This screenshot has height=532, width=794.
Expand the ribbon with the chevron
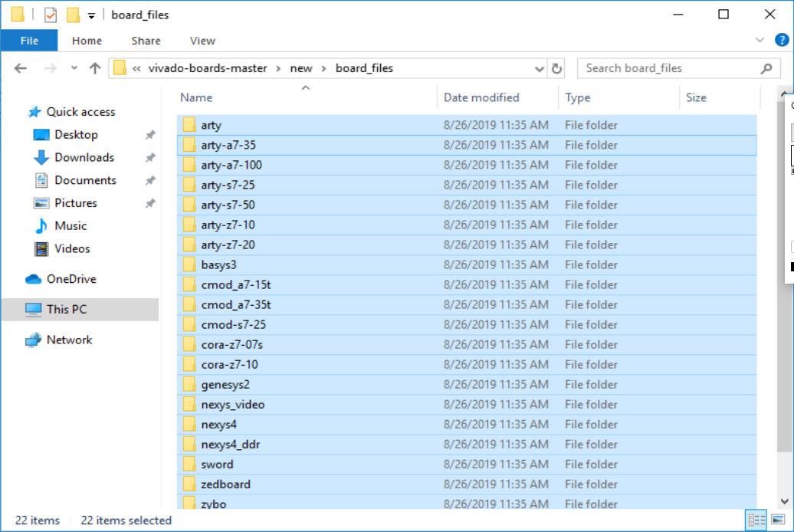click(760, 40)
